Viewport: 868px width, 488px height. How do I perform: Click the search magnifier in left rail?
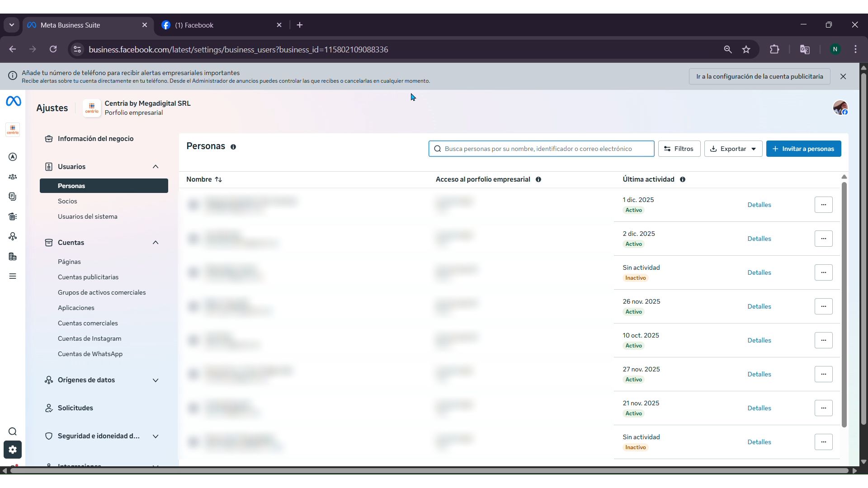point(13,432)
